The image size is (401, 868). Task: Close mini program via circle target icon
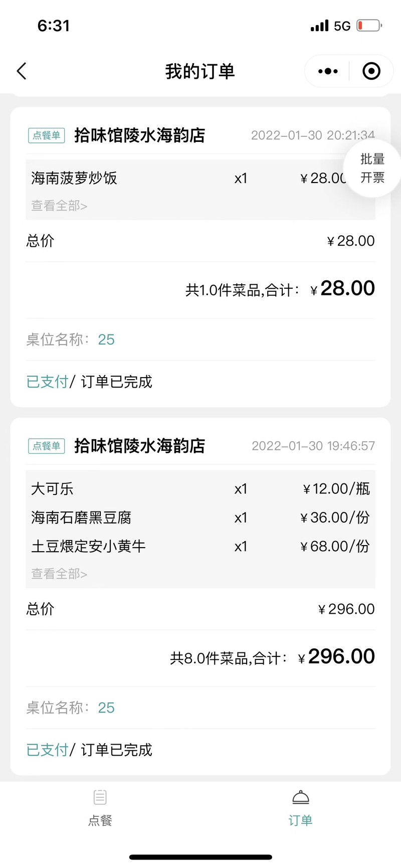pyautogui.click(x=371, y=71)
